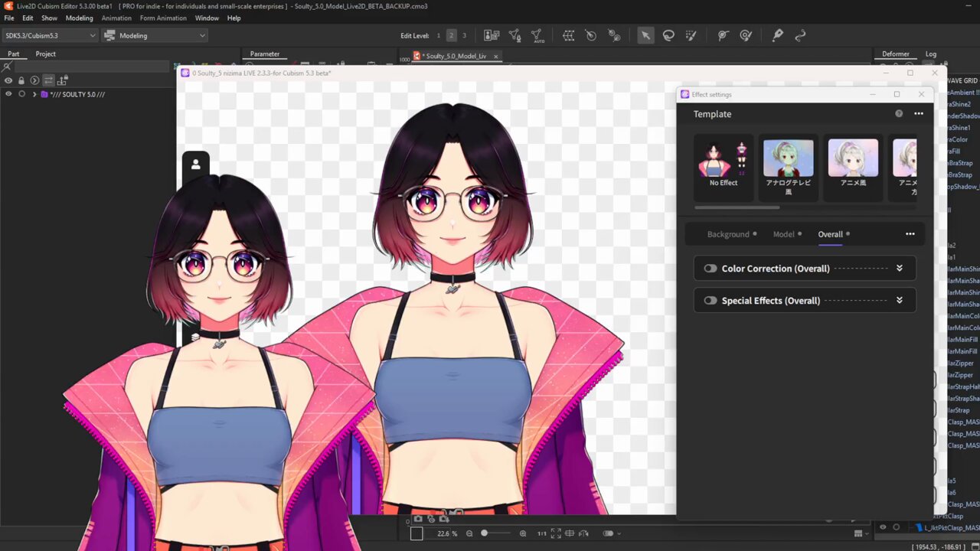Select the Deformer tab

pos(896,54)
